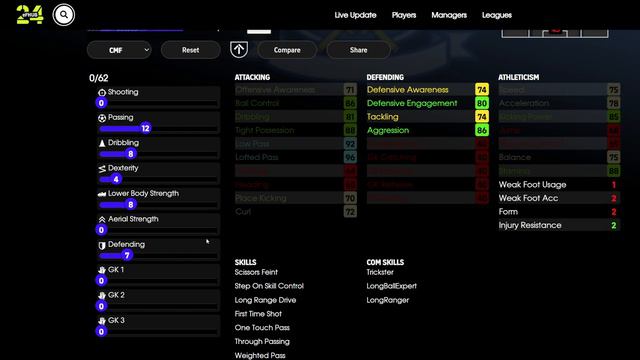Screen dimensions: 640x360
Task: Click the Aerial Strength slider handle
Action: tap(101, 230)
